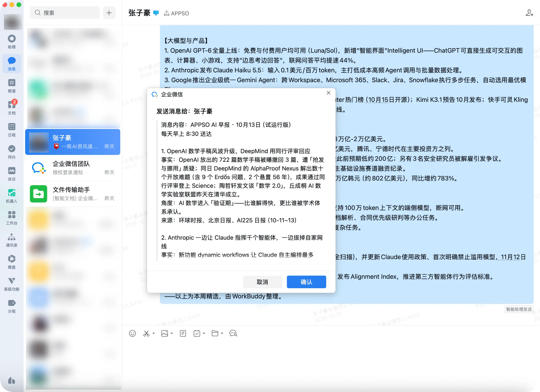Open the 日程 calendar icon
Image resolution: width=540 pixels, height=392 pixels.
coord(12,130)
